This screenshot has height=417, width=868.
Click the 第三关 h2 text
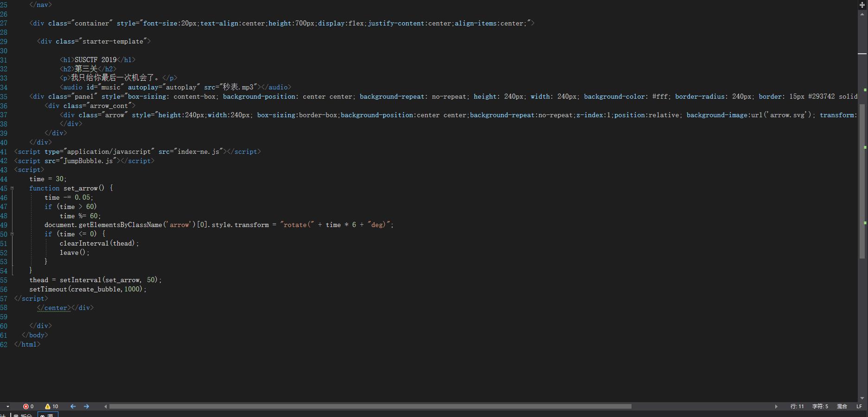click(86, 69)
